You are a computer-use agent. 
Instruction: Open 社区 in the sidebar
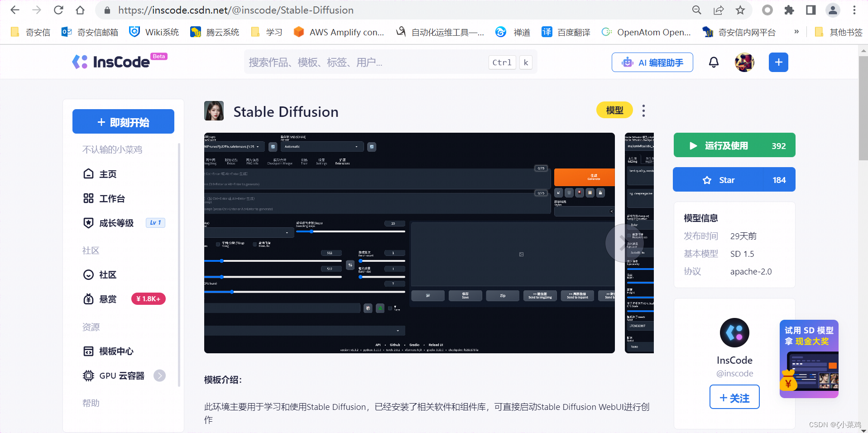coord(100,274)
